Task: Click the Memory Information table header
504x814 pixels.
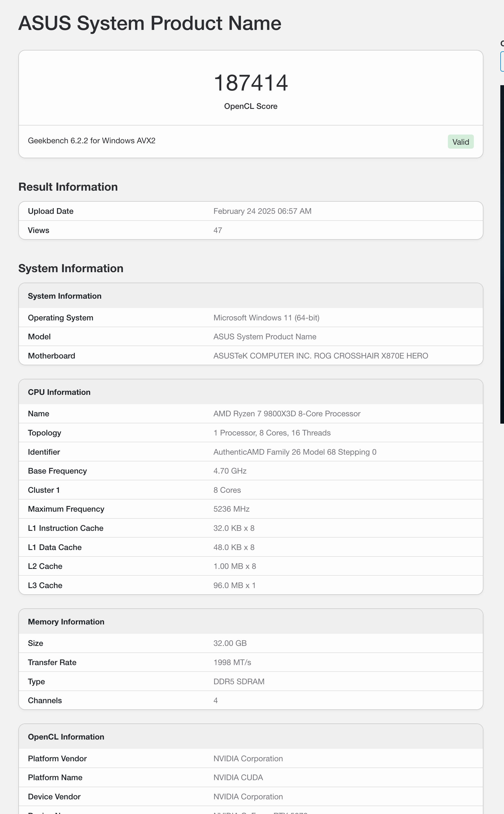Action: (x=251, y=622)
